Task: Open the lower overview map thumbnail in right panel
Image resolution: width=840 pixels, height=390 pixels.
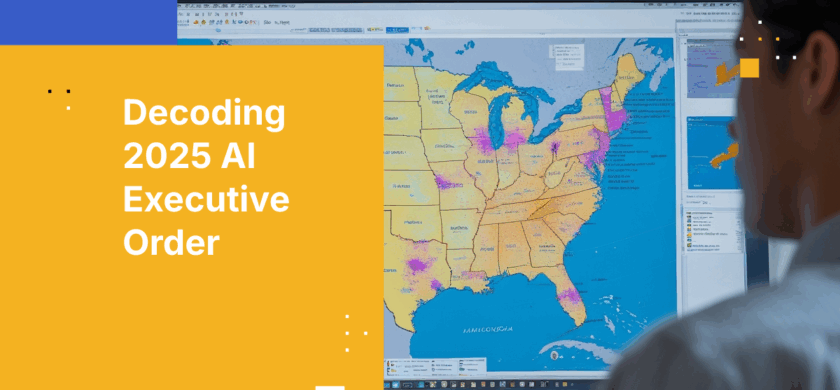Action: (712, 153)
